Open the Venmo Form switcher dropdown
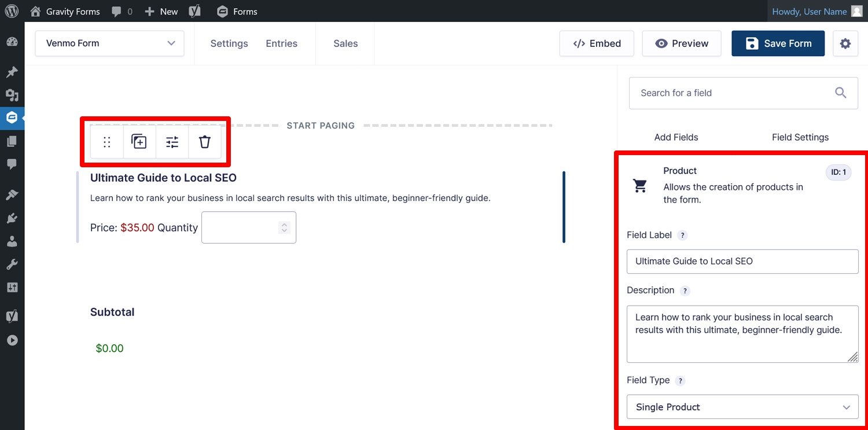Screen dimensions: 868x430 (109, 43)
